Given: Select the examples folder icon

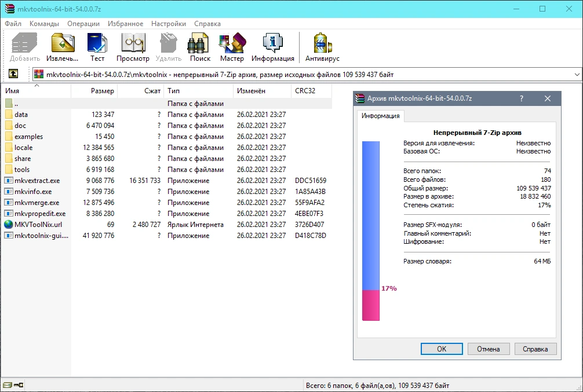Looking at the screenshot, I should coord(9,137).
